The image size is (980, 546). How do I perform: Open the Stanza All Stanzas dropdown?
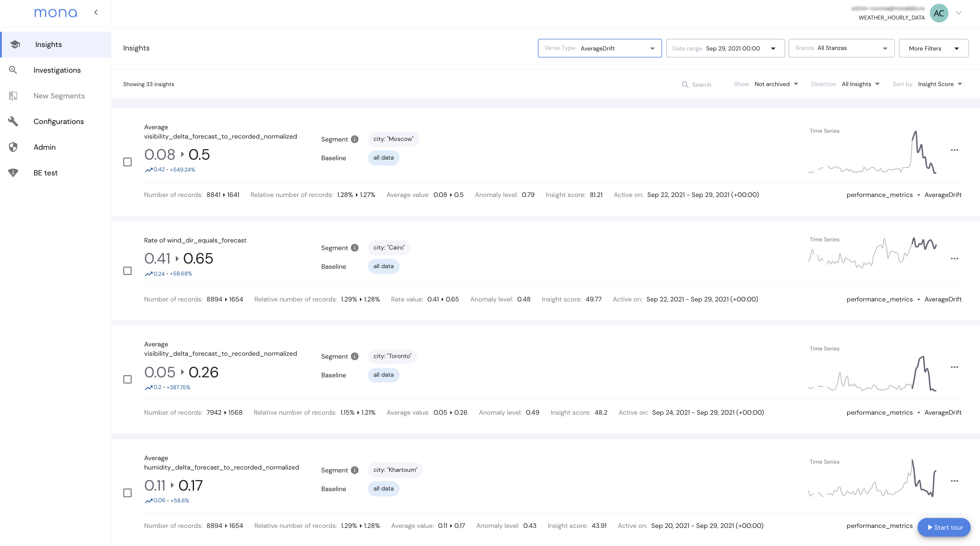click(x=841, y=48)
